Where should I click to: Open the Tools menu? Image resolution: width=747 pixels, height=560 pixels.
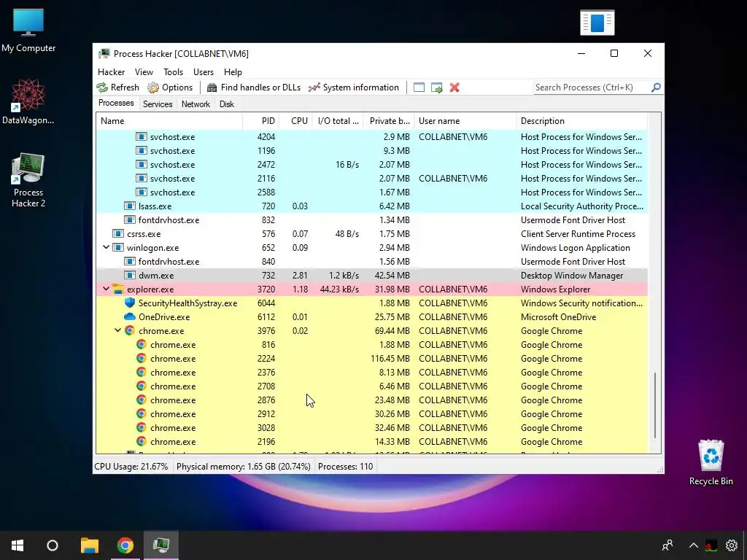tap(173, 72)
